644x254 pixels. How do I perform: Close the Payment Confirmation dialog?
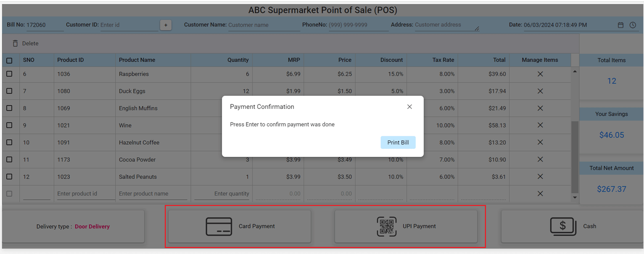tap(409, 107)
